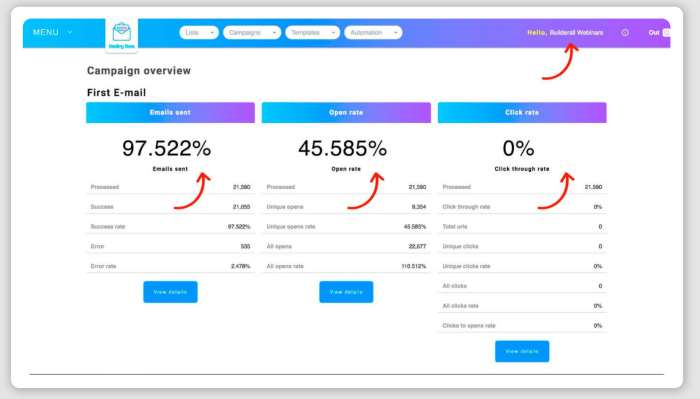This screenshot has height=399, width=700.
Task: Click the 97.522% emails sent figure
Action: (x=167, y=148)
